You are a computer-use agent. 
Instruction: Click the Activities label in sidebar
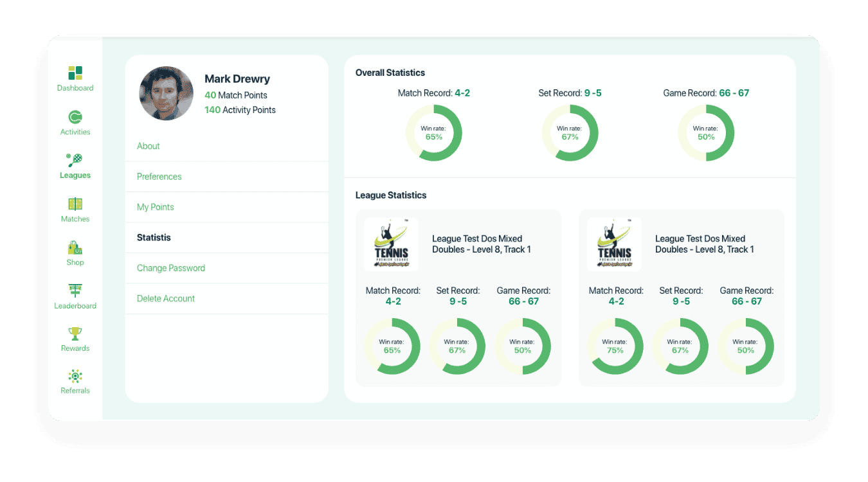tap(75, 132)
